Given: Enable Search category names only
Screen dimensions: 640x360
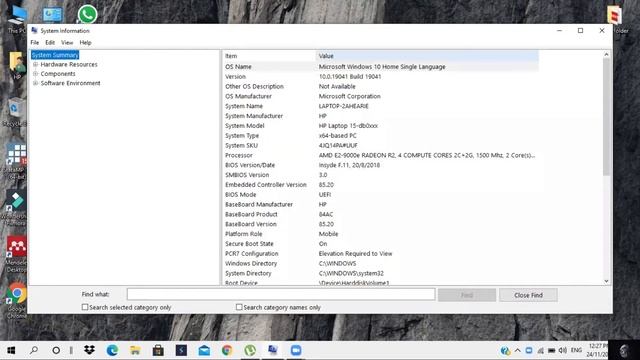Looking at the screenshot, I should tap(239, 307).
